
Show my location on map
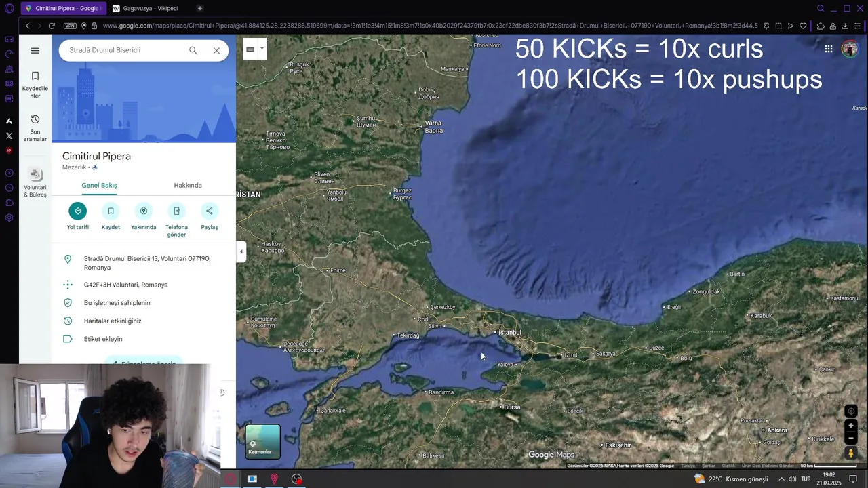click(851, 411)
